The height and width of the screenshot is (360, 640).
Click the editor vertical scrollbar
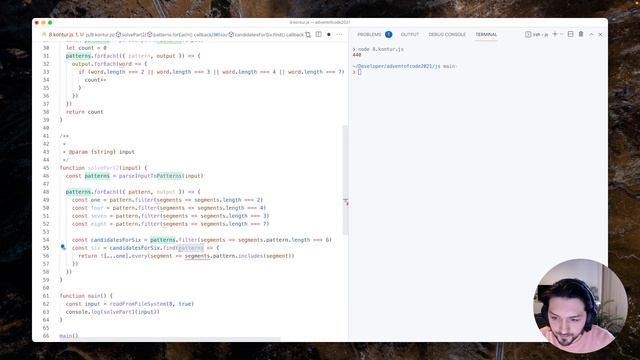click(345, 180)
